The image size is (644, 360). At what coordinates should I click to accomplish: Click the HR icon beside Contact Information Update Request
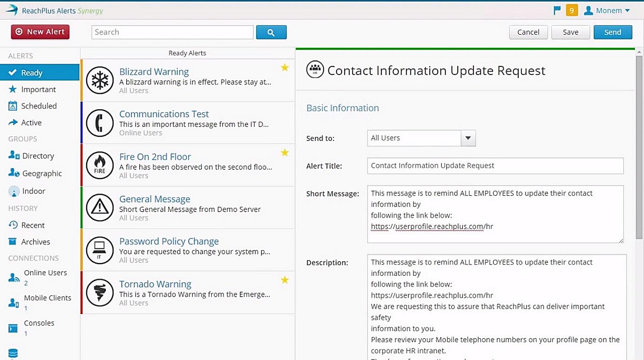point(315,70)
